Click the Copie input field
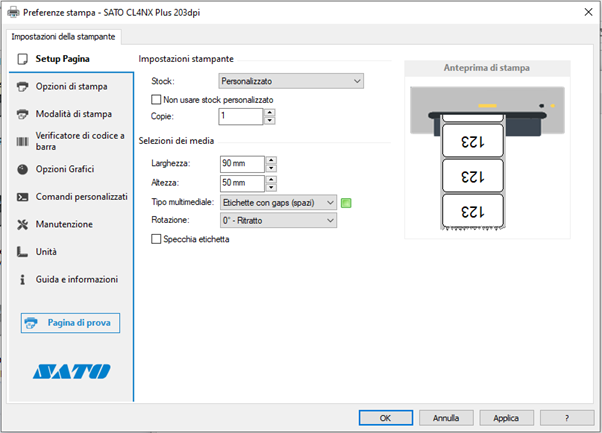The width and height of the screenshot is (602, 433). (241, 116)
